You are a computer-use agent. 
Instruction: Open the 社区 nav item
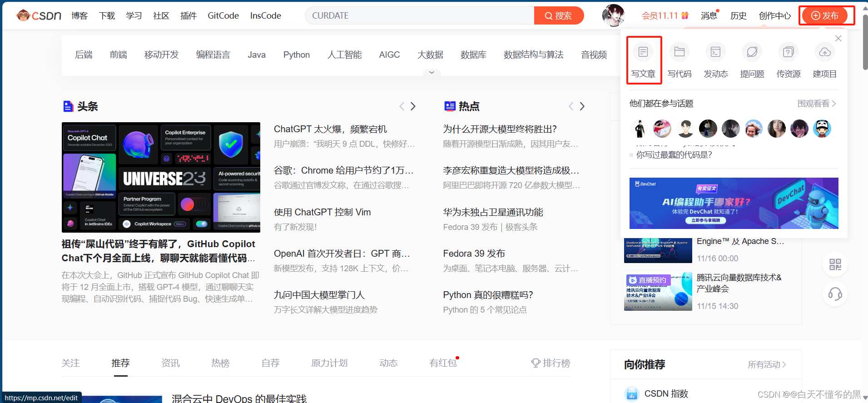(x=161, y=15)
